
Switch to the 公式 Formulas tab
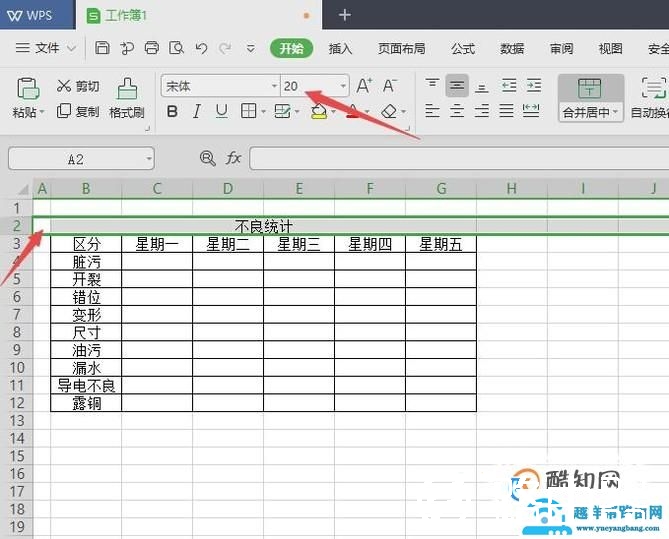pyautogui.click(x=463, y=49)
